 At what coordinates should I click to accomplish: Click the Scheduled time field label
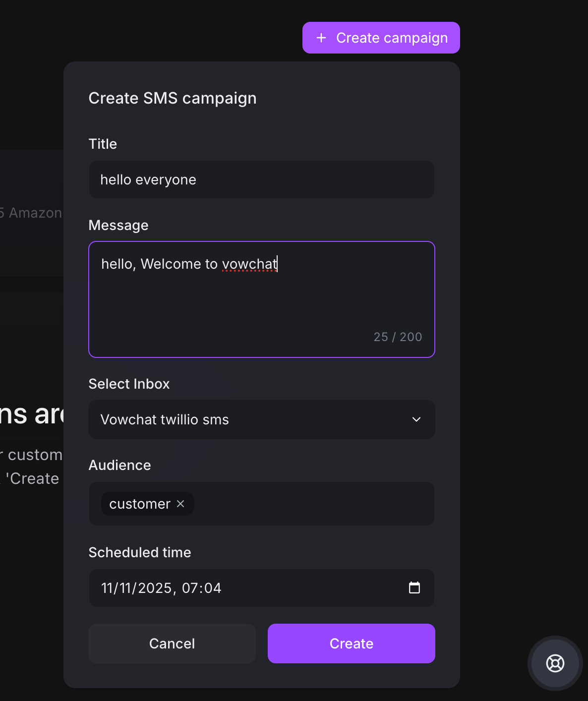point(140,552)
